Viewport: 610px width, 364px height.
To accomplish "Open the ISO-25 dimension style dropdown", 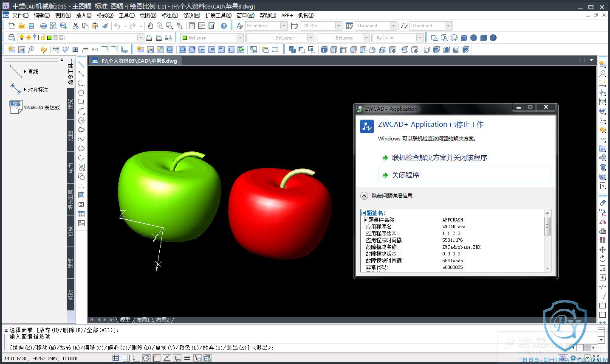I will click(x=339, y=26).
